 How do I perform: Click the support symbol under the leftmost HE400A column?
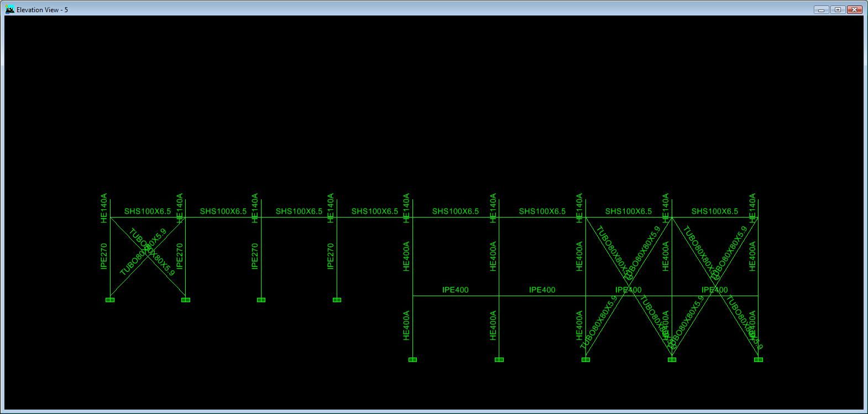pos(412,360)
